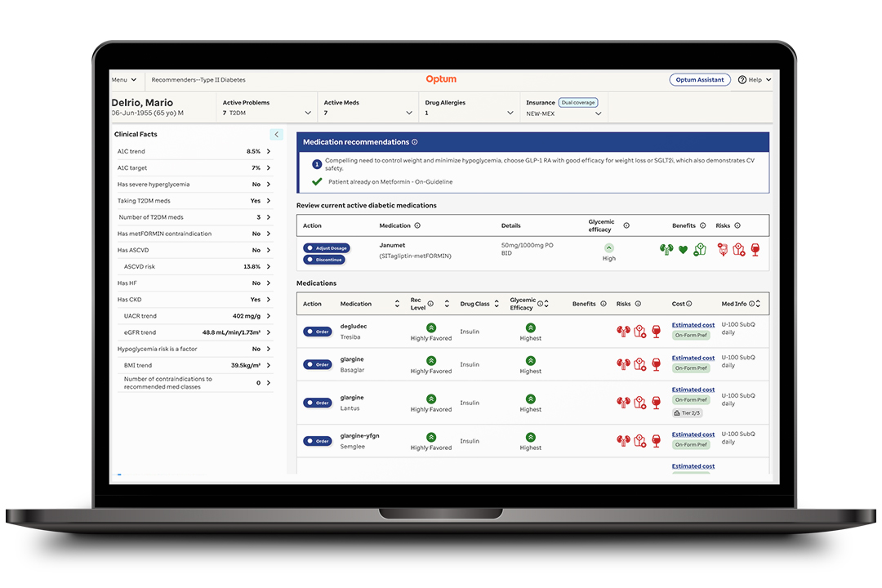Click the On-Form Pref badge for Tresiba

coord(692,336)
